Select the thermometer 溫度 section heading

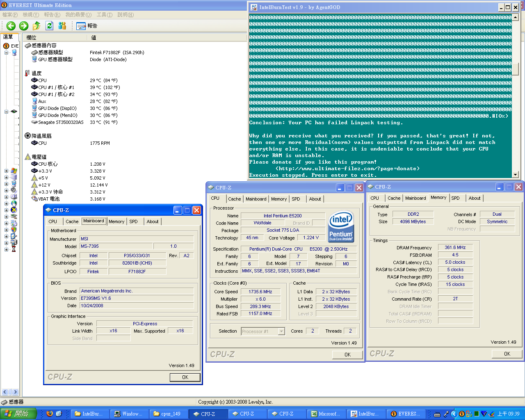pos(33,73)
